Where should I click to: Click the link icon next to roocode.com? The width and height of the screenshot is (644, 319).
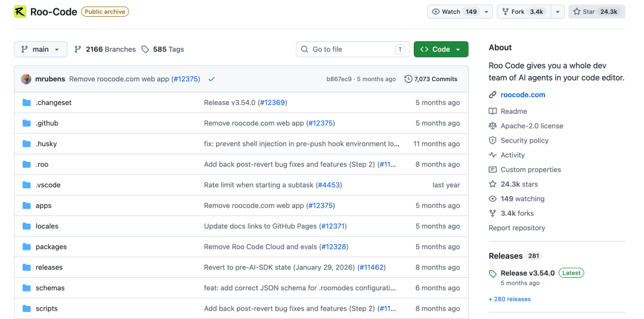pos(493,95)
